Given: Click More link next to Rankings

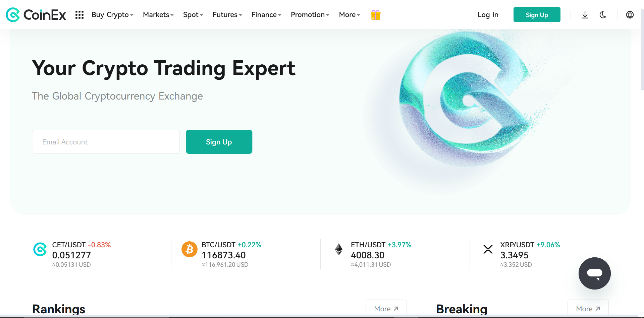Looking at the screenshot, I should pos(386,309).
